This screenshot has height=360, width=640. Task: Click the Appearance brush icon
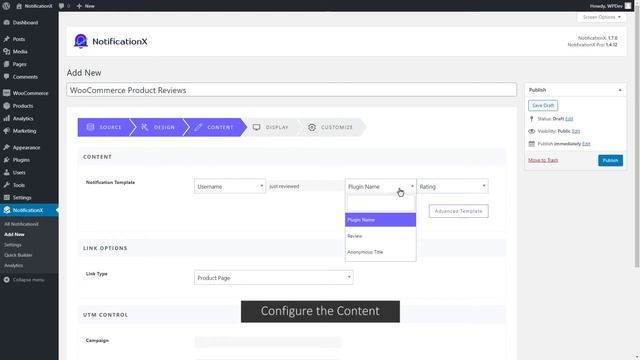[7, 147]
